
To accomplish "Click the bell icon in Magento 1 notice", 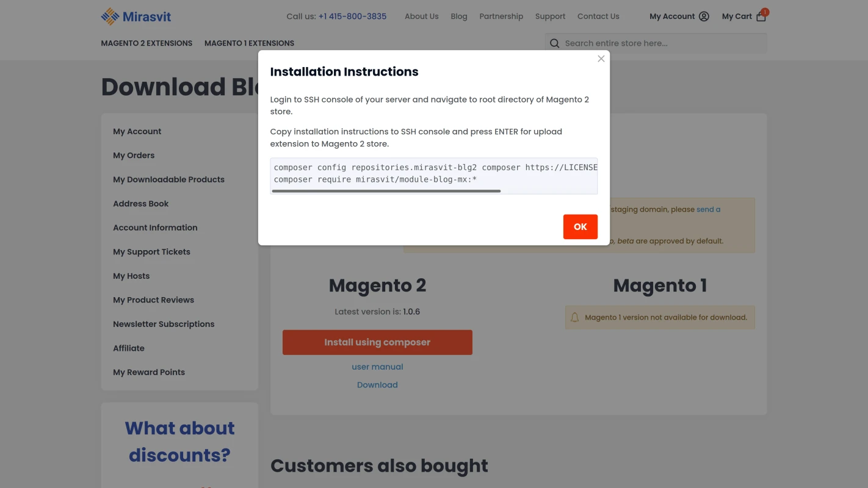I will coord(574,317).
